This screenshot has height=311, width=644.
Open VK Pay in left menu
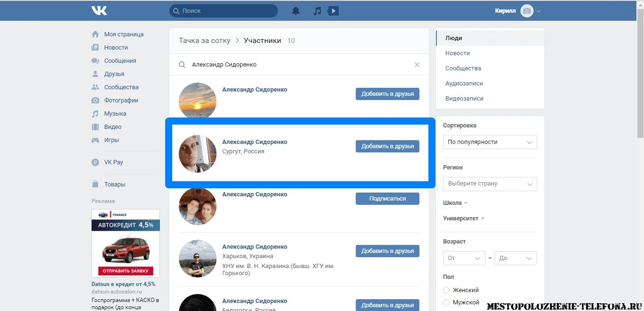point(114,162)
